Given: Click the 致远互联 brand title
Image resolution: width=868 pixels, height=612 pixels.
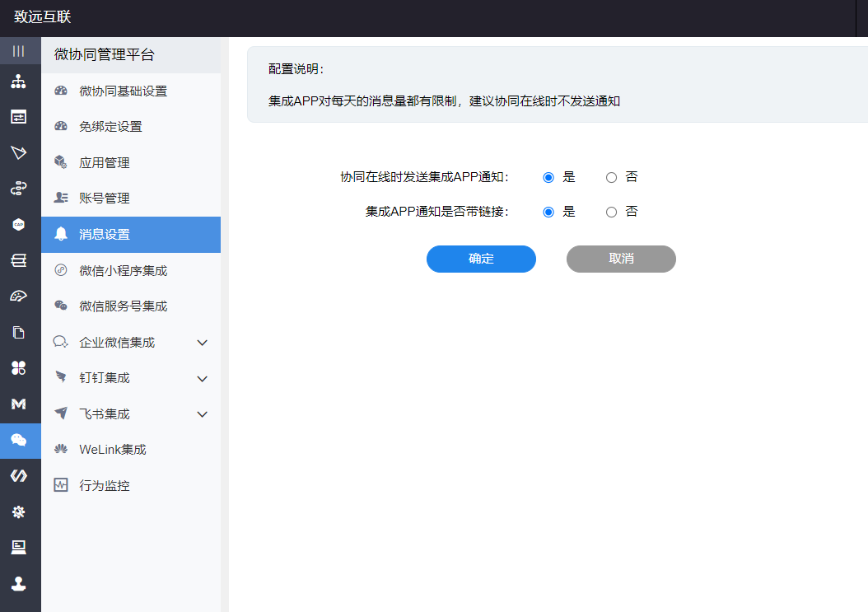Looking at the screenshot, I should 43,16.
